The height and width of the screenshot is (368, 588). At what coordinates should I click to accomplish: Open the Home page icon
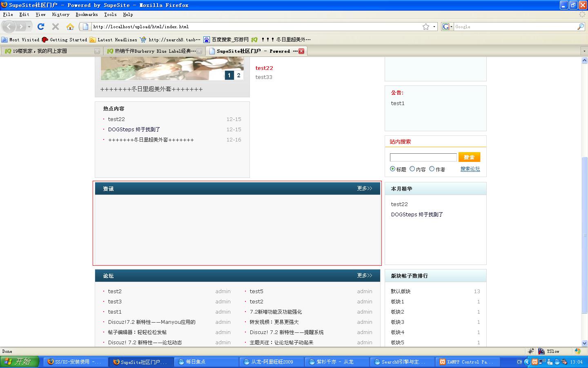(70, 27)
